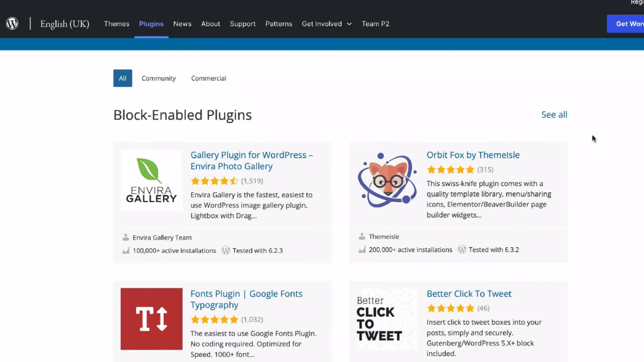Click the Envira Gallery star rating

[214, 181]
